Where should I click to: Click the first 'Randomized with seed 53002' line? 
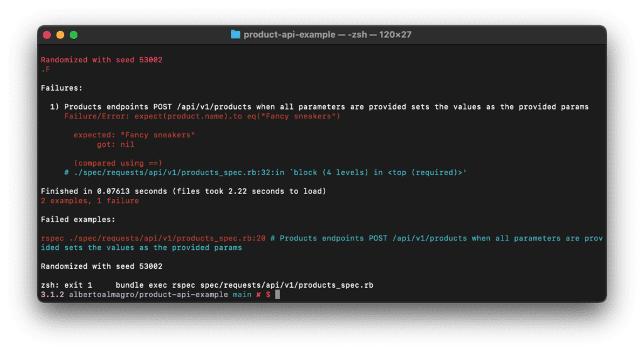click(x=102, y=60)
